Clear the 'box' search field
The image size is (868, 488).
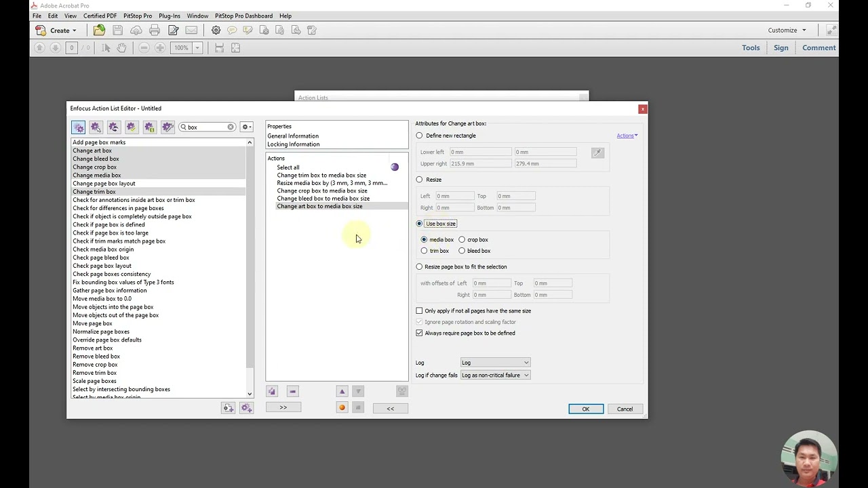(x=231, y=127)
